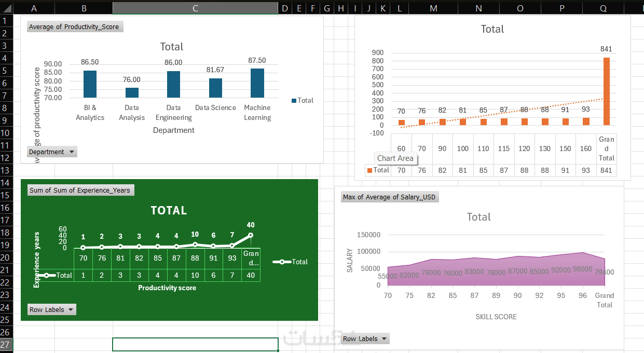Click Sum of Sum of Experience_Years button
Image resolution: width=644 pixels, height=353 pixels.
tap(81, 191)
